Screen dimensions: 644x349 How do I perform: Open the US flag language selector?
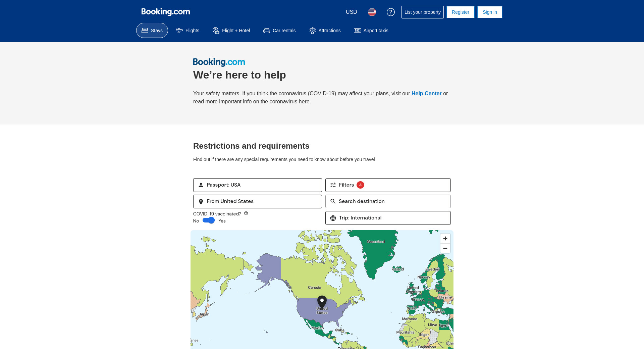(x=372, y=12)
